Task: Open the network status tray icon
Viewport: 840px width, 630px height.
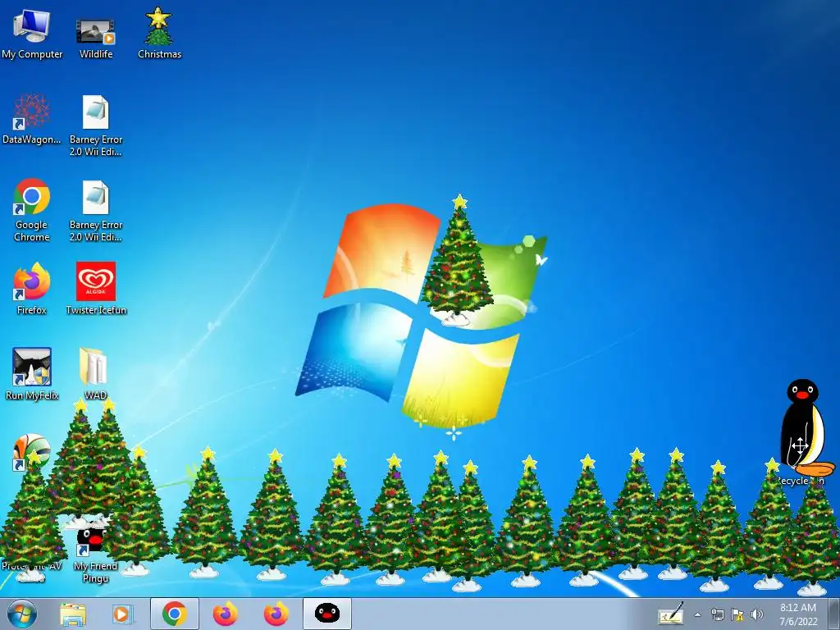Action: 717,614
